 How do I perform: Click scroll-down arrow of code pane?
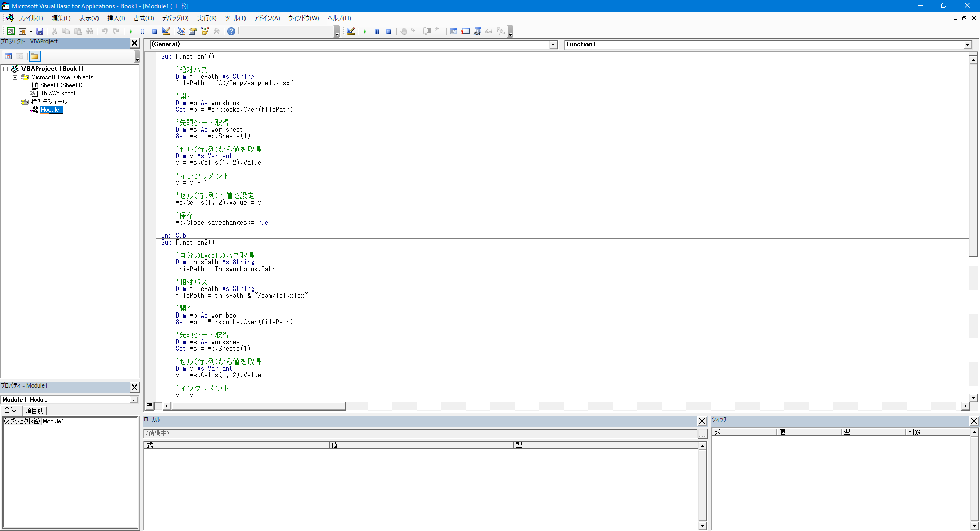point(973,398)
